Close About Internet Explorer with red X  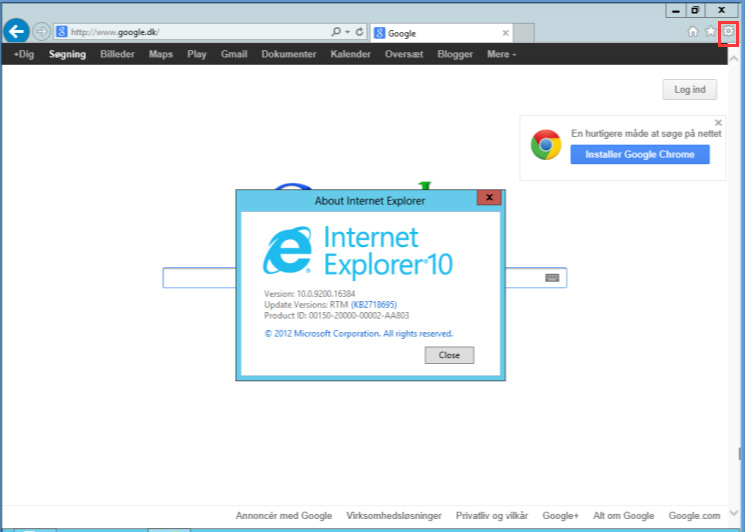click(x=489, y=198)
